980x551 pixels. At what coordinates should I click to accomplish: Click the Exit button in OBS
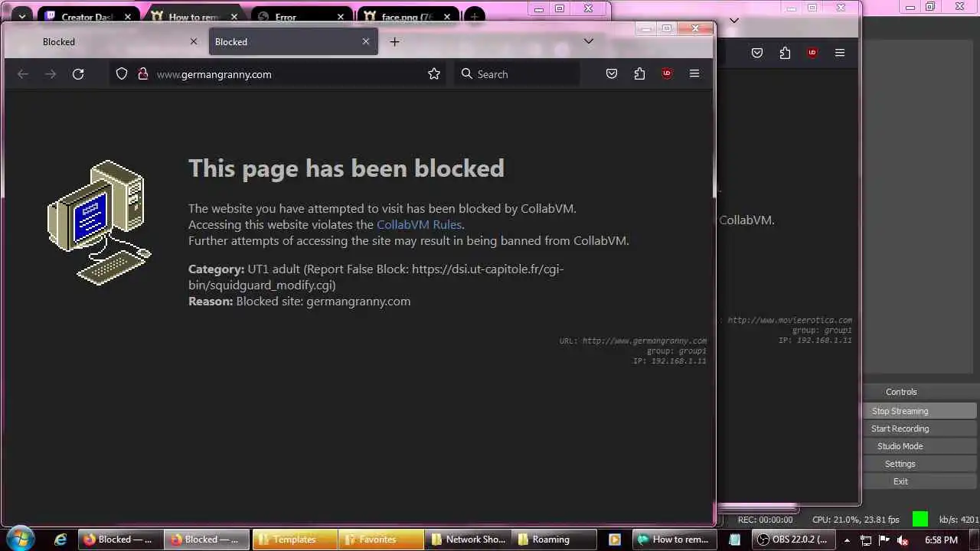coord(900,481)
